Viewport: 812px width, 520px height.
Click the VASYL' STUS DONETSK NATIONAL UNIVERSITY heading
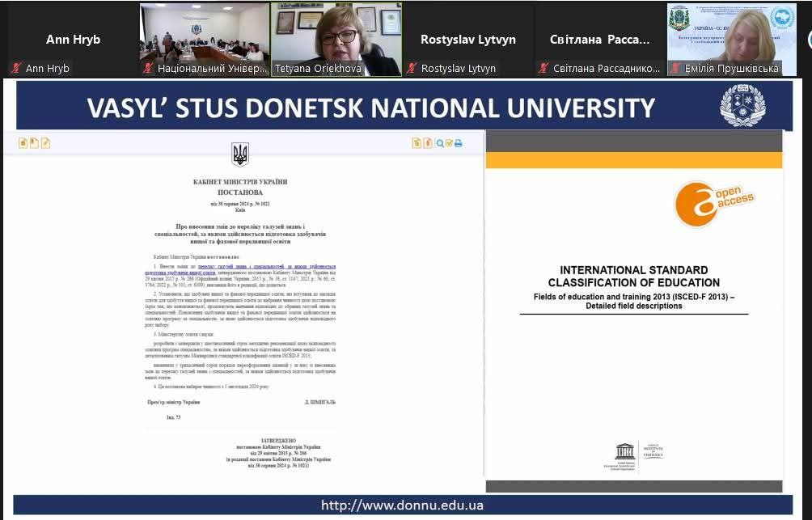pyautogui.click(x=370, y=108)
